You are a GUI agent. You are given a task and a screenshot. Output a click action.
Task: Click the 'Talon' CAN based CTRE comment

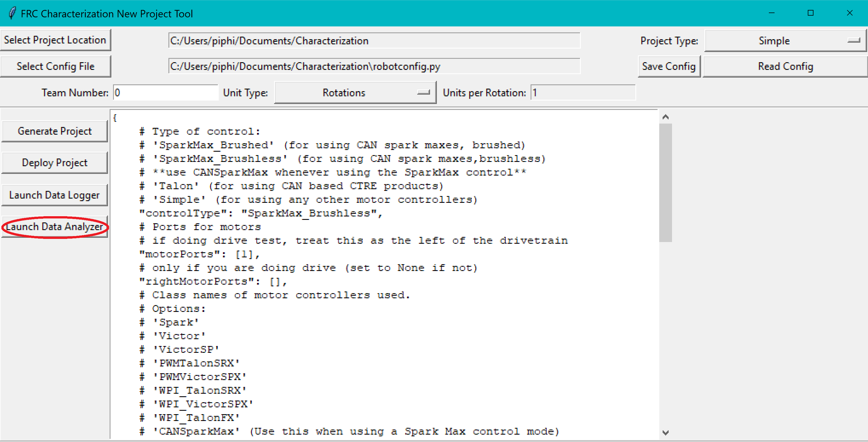pyautogui.click(x=291, y=186)
